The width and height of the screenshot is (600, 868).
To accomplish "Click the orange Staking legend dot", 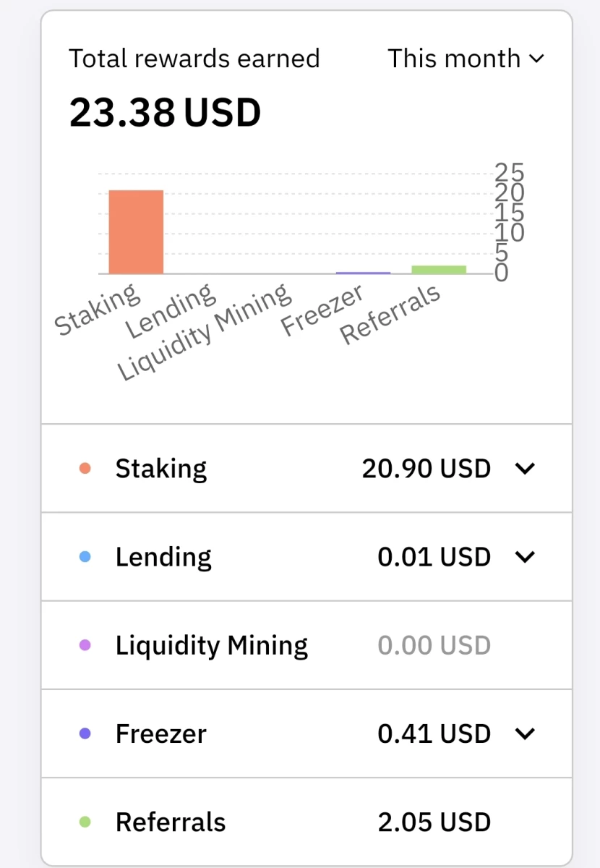I will 85,469.
